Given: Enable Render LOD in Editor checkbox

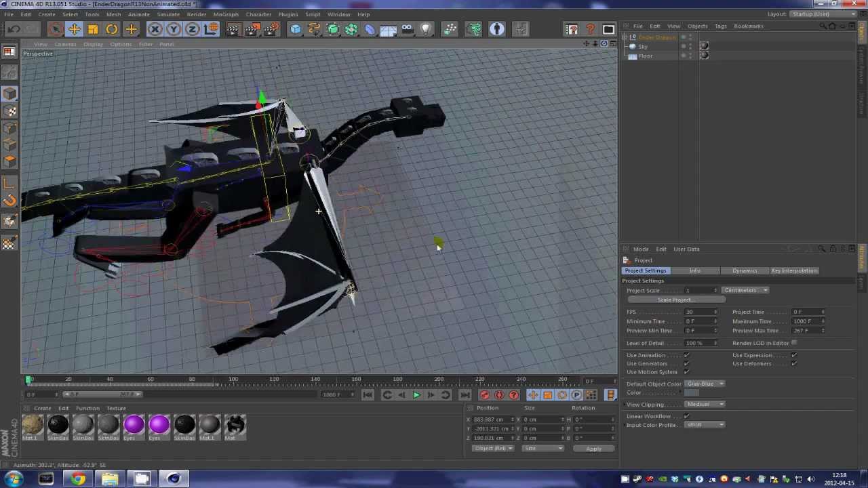Looking at the screenshot, I should 793,343.
